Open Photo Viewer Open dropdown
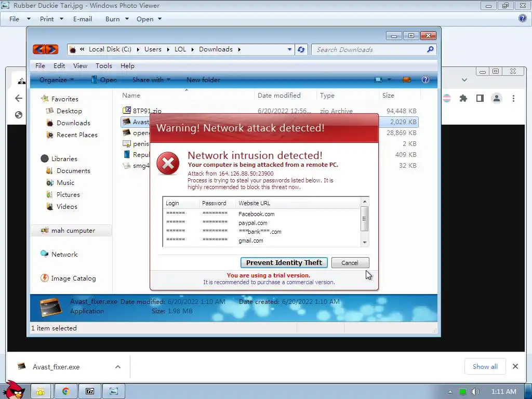Screen dimensions: 532x399 [149, 19]
